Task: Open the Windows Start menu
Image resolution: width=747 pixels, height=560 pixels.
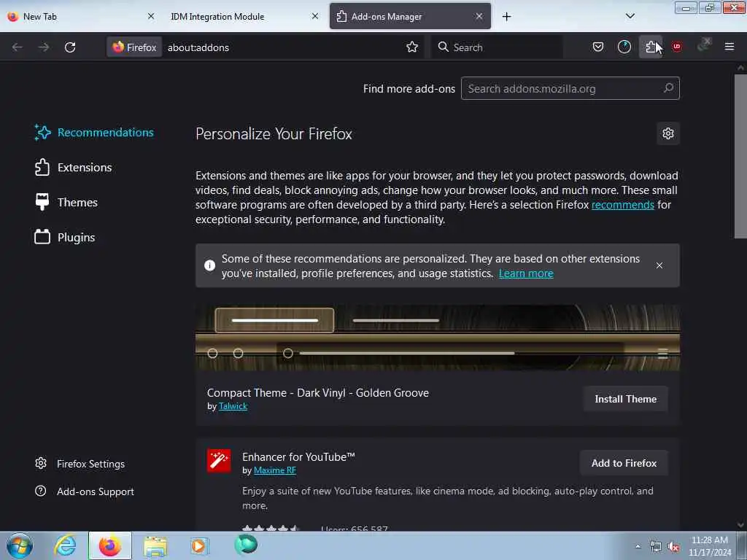Action: tap(19, 545)
